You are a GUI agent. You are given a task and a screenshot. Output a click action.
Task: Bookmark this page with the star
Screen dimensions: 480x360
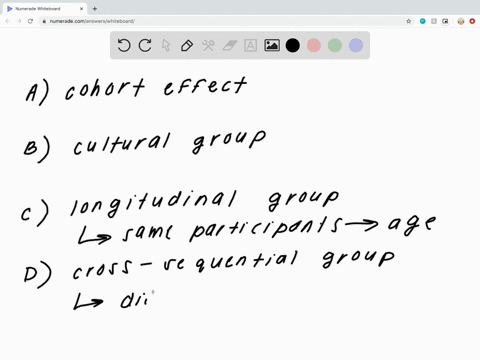click(x=409, y=21)
